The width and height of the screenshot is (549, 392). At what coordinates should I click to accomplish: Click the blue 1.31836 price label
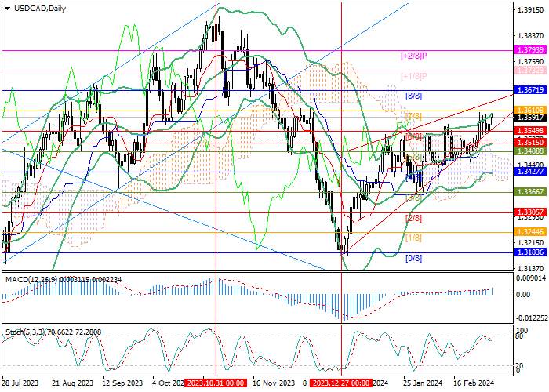tap(530, 252)
